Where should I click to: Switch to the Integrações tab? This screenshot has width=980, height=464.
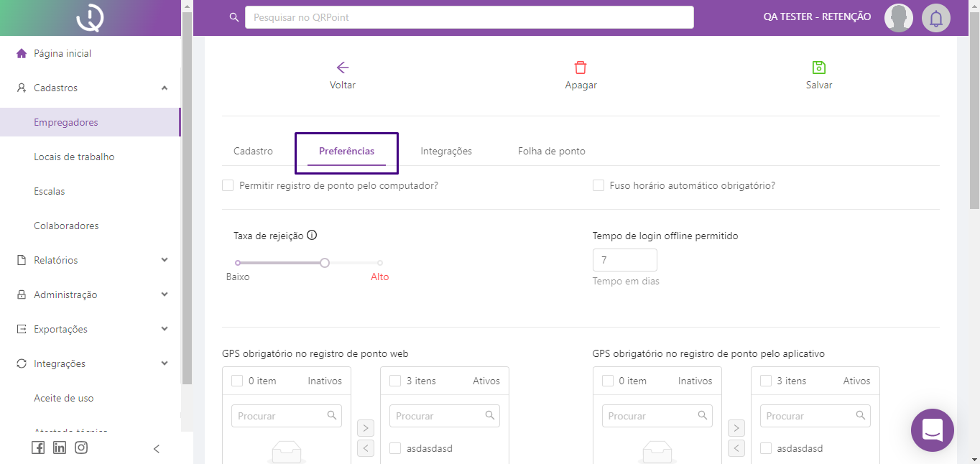(x=446, y=151)
